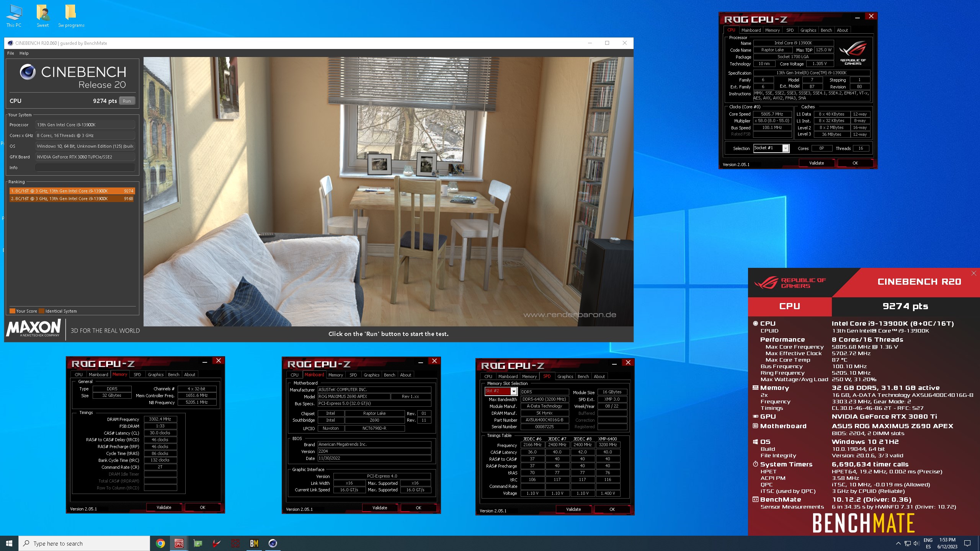Open the notification center icon
This screenshot has height=551, width=980.
(967, 543)
